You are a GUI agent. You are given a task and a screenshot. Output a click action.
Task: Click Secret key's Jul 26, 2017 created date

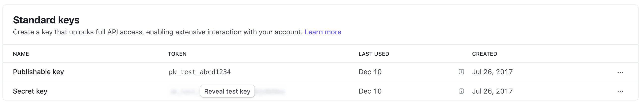492,91
